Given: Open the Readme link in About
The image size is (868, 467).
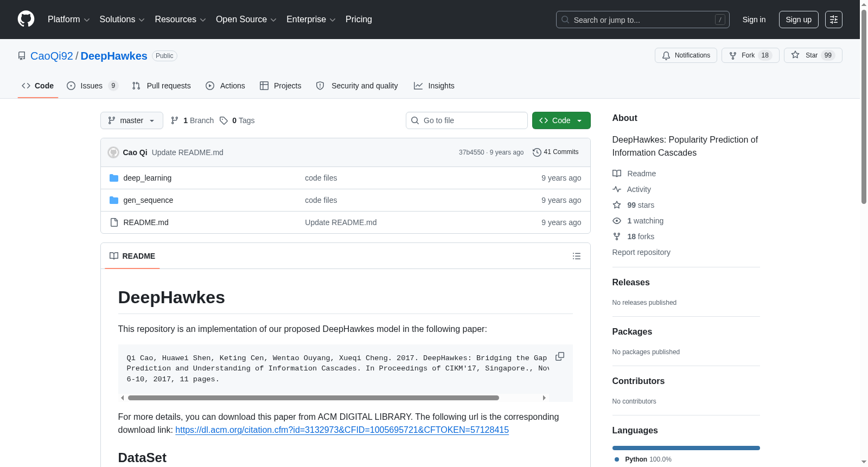Looking at the screenshot, I should [634, 174].
